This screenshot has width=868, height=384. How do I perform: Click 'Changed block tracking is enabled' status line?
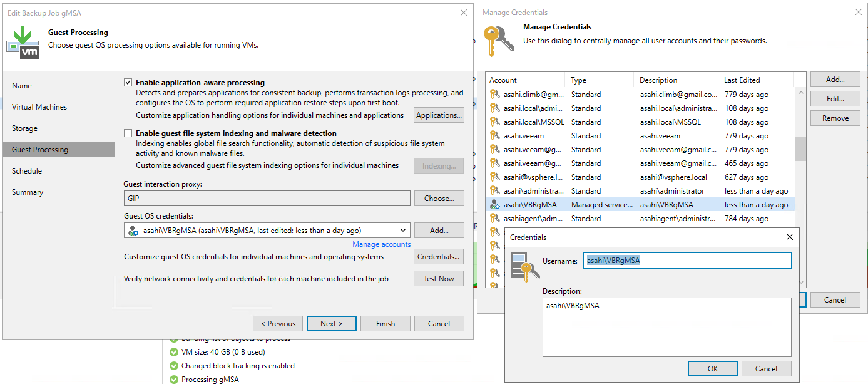[238, 366]
